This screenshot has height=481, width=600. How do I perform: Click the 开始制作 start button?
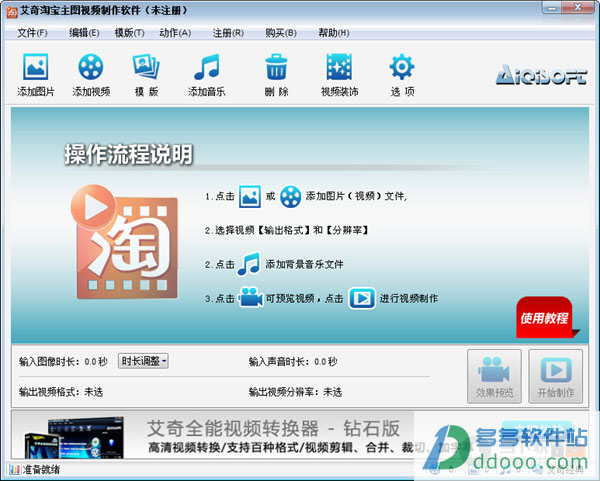click(x=556, y=376)
